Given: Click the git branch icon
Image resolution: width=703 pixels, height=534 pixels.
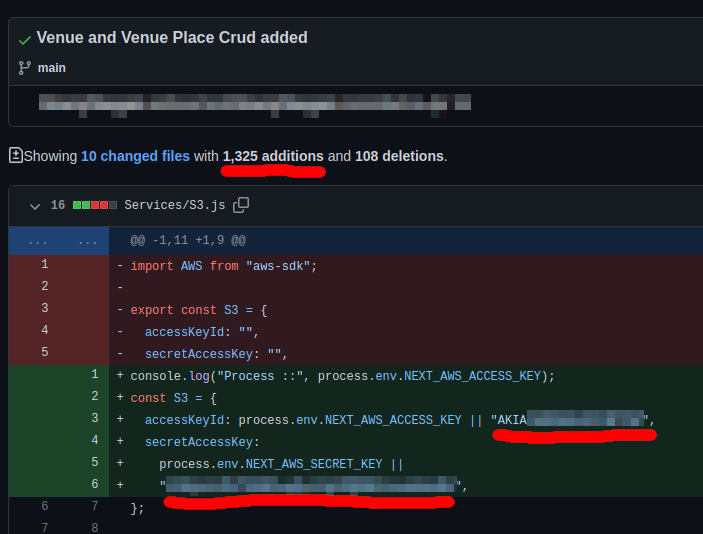Looking at the screenshot, I should pos(25,68).
